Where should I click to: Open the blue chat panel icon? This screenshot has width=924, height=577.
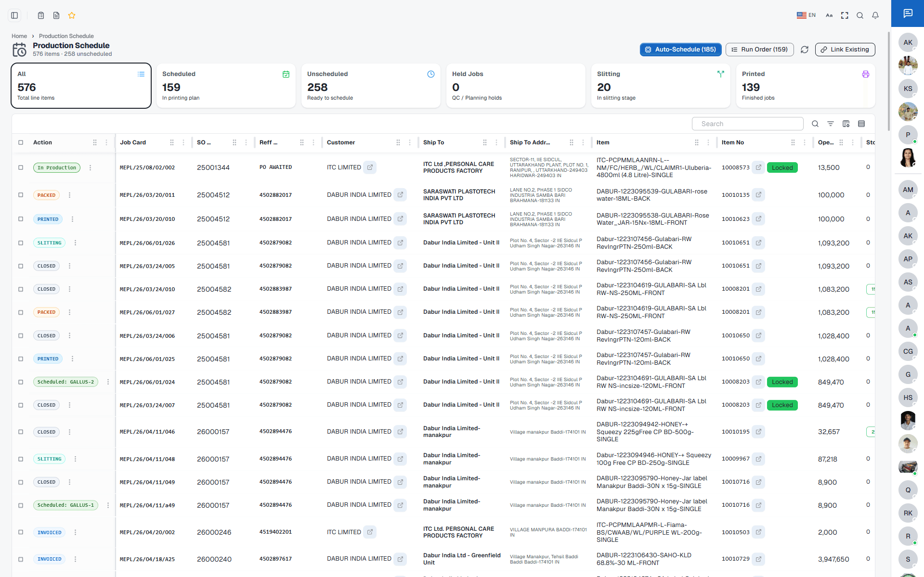(x=908, y=13)
